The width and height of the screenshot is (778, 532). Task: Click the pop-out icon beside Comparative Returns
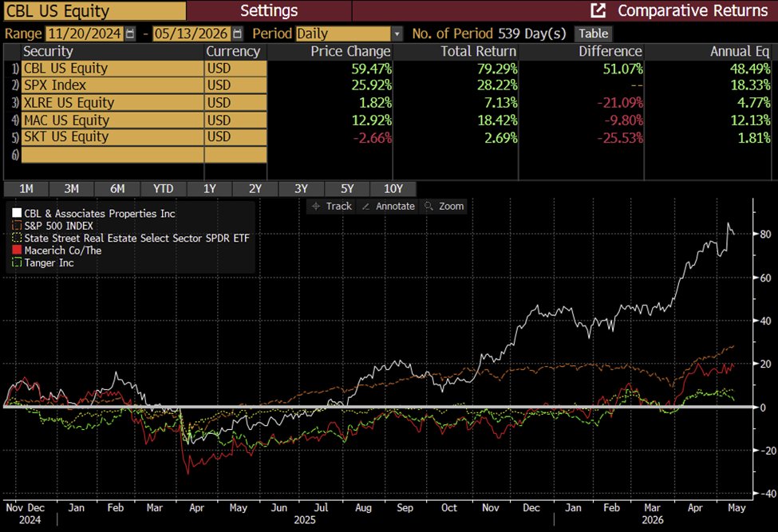coord(598,10)
